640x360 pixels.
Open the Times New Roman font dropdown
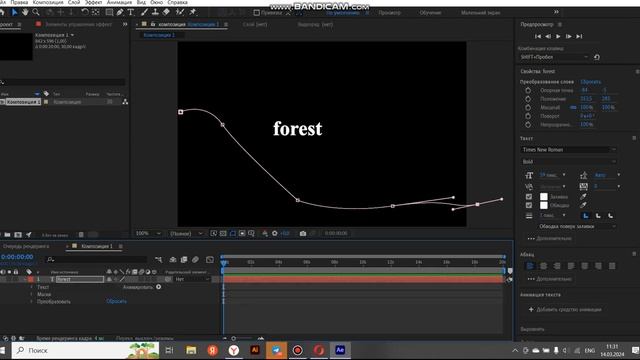[569, 150]
